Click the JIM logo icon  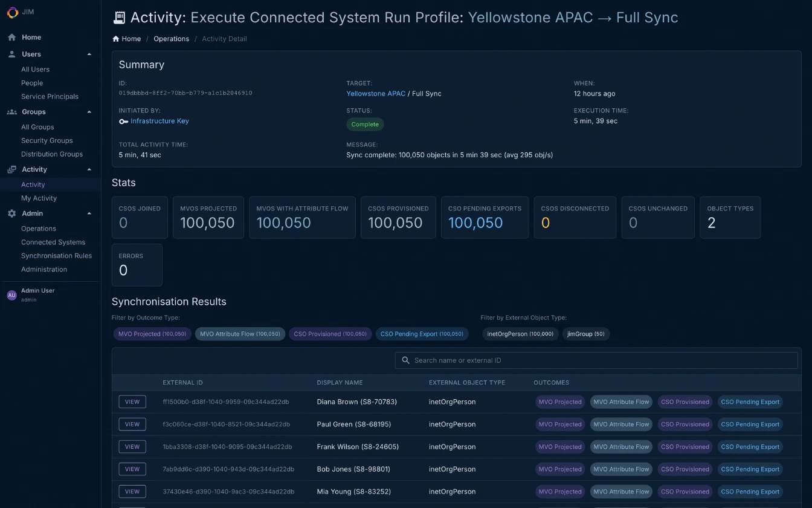point(11,12)
